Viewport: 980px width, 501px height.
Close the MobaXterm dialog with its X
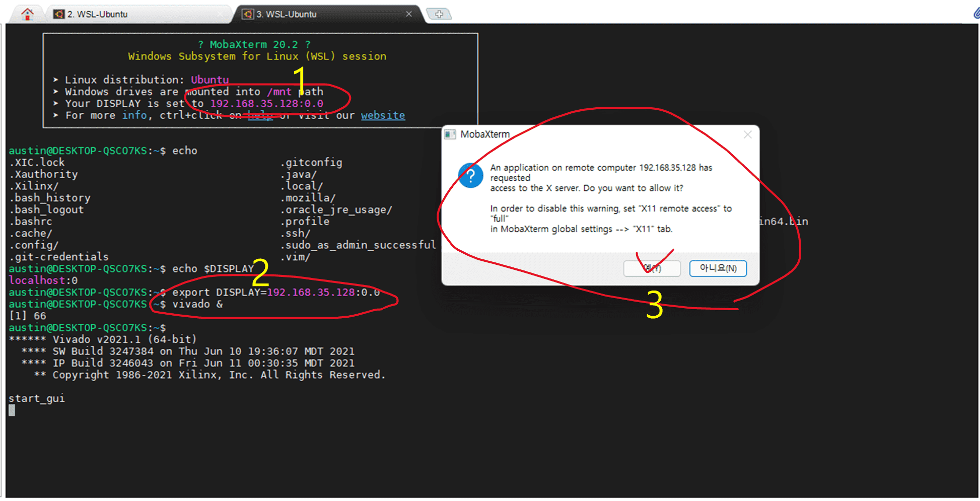click(x=748, y=134)
